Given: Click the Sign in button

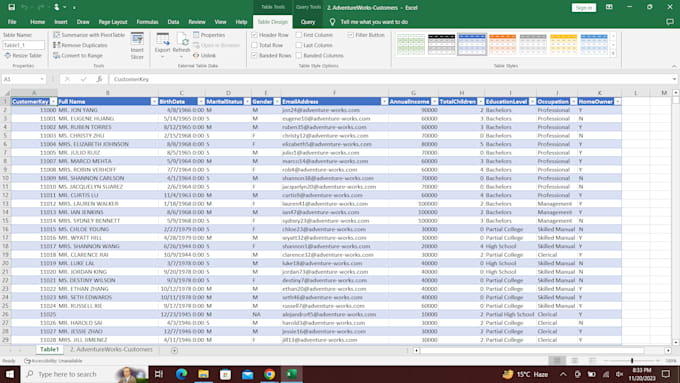Looking at the screenshot, I should click(x=584, y=7).
